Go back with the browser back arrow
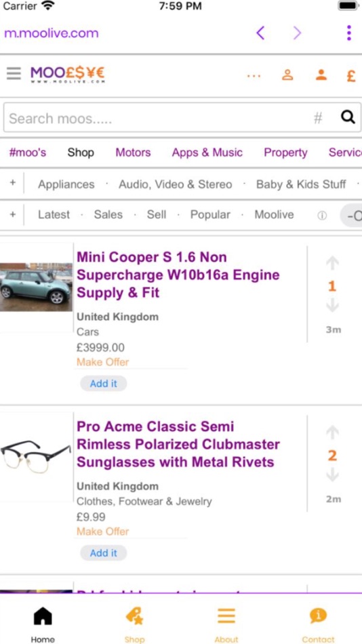Viewport: 362px width, 644px height. (260, 33)
